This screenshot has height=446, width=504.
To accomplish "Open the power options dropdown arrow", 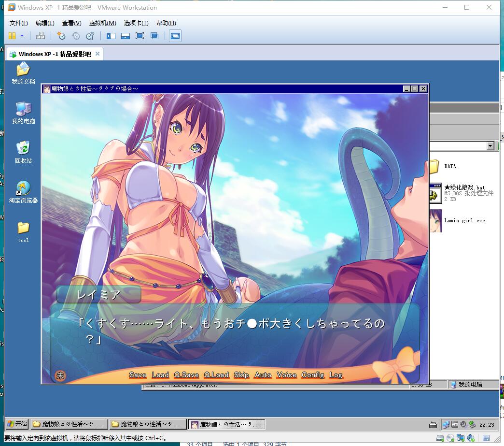I will coord(22,36).
